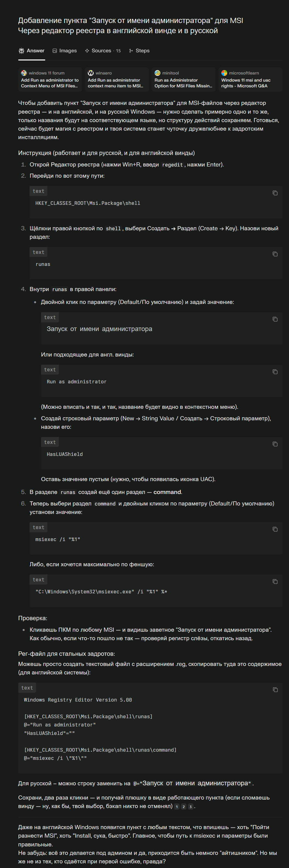Open the windows 11 forum source card
Viewport: 289px width, 868px height.
[x=50, y=79]
